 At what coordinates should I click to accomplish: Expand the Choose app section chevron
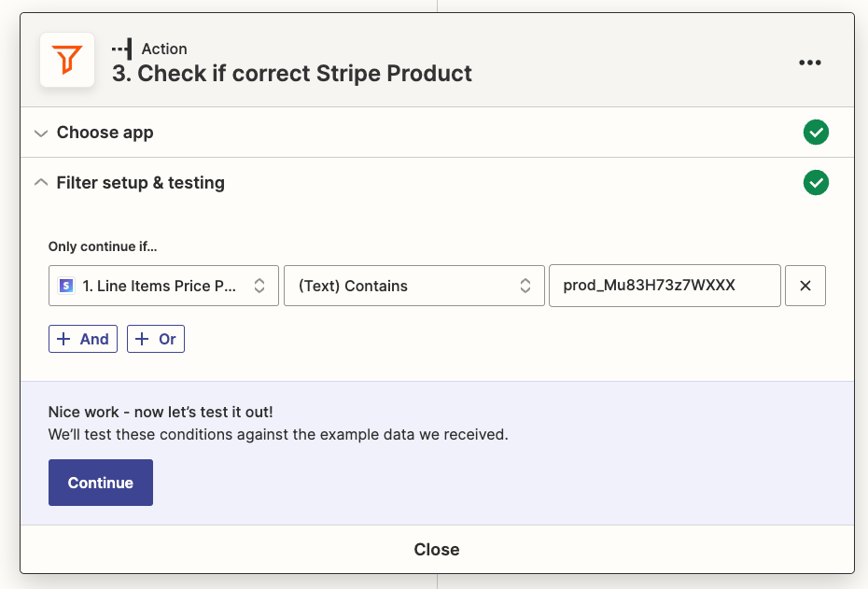coord(40,133)
